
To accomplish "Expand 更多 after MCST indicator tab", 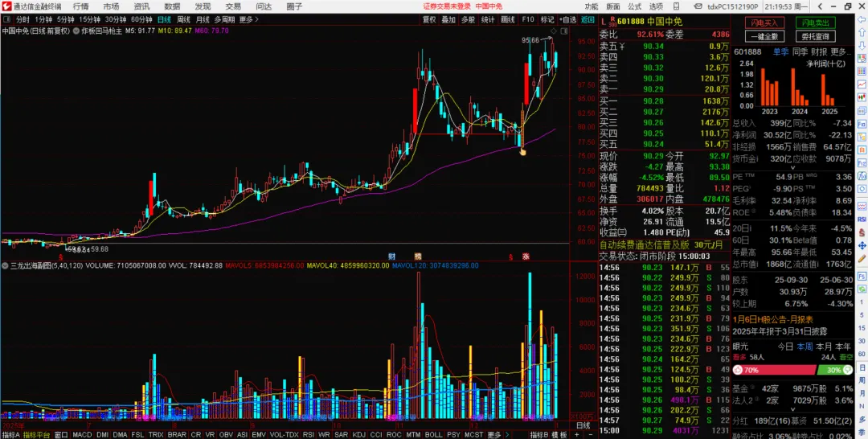I will 494,434.
